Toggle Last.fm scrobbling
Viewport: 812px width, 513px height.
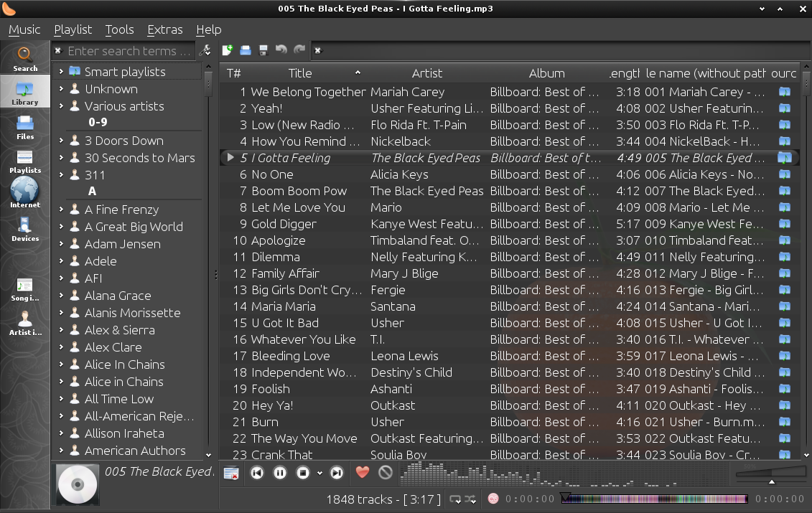click(x=493, y=499)
